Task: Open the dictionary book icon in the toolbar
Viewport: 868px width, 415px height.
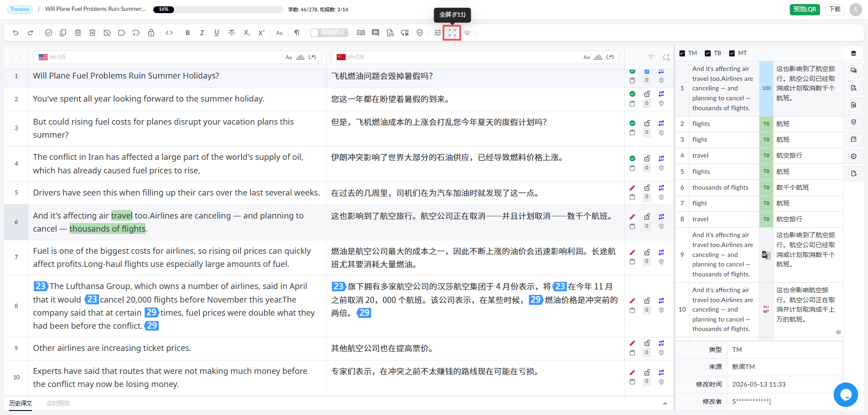Action: (x=361, y=33)
